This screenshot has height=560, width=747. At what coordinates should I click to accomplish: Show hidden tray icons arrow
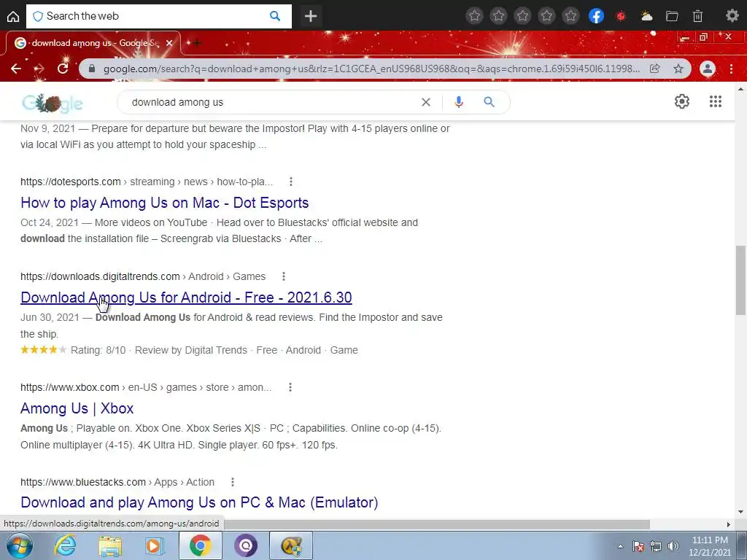pos(620,546)
